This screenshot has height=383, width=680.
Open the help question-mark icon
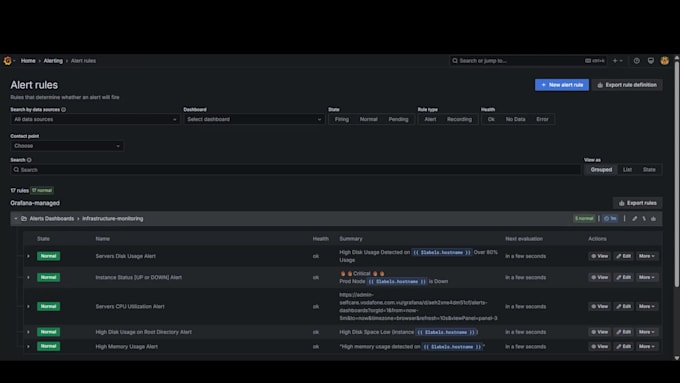click(637, 61)
